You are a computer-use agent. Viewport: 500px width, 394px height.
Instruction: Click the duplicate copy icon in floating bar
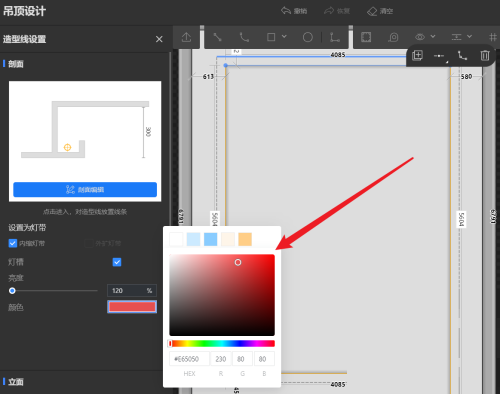pos(417,55)
